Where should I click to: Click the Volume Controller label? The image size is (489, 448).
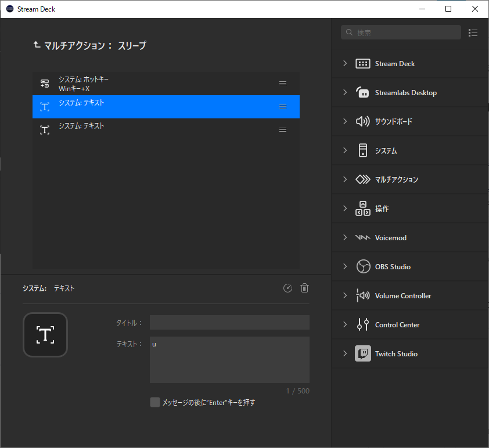403,295
